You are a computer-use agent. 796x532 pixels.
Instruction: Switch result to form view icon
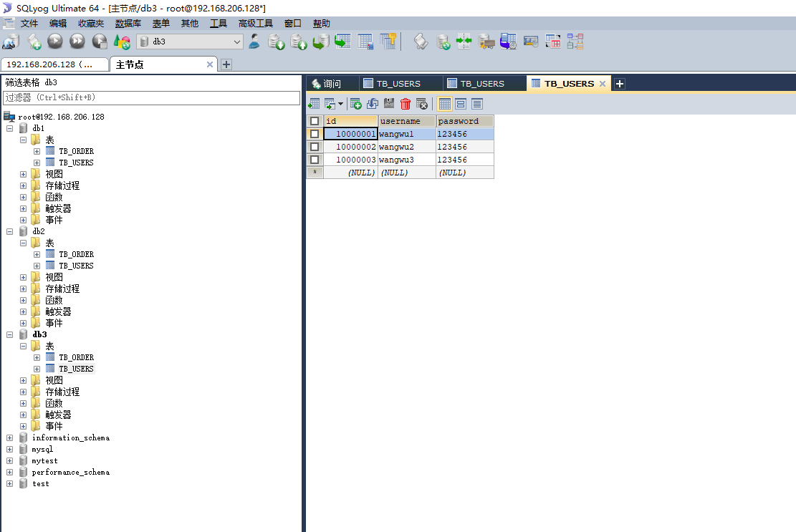[x=461, y=104]
